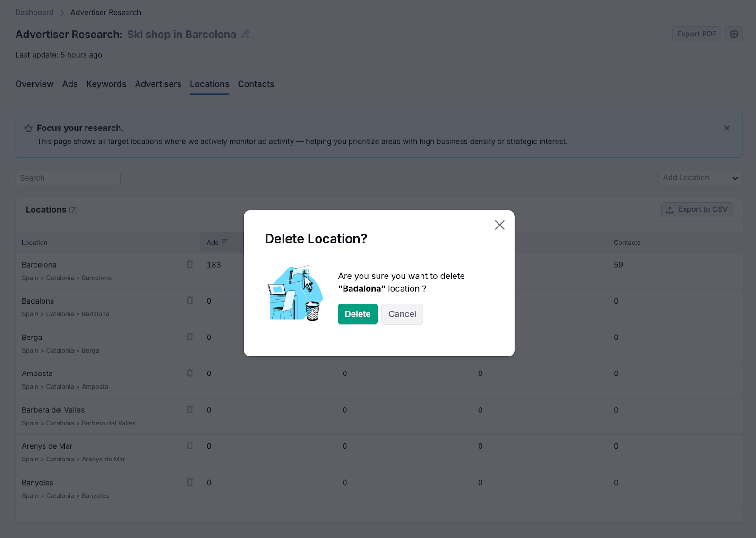
Task: Close the Delete Location dialog
Action: (499, 225)
